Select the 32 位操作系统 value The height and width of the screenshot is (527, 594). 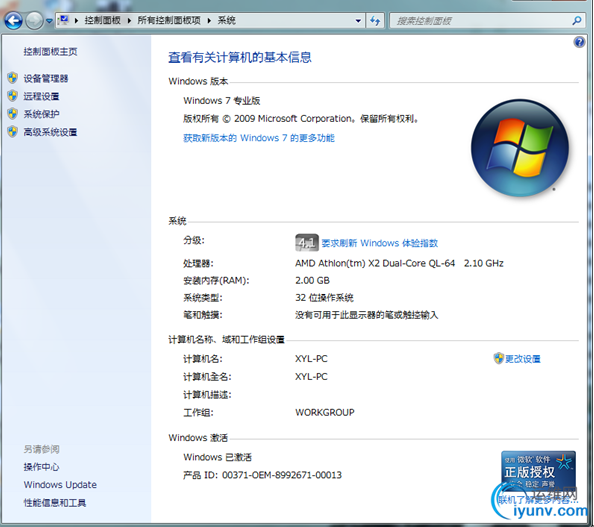coord(324,298)
